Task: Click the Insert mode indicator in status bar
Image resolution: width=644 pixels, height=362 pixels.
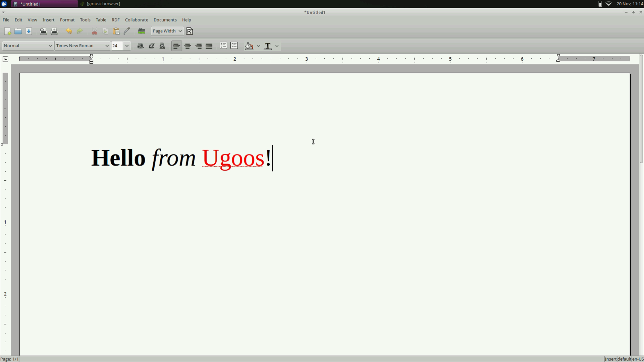Action: click(x=610, y=359)
